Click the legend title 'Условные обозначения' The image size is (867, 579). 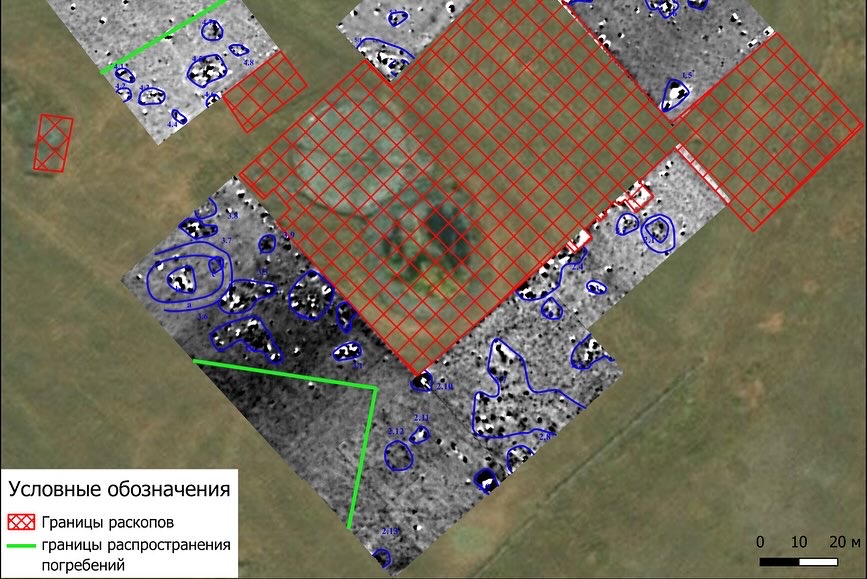click(119, 490)
